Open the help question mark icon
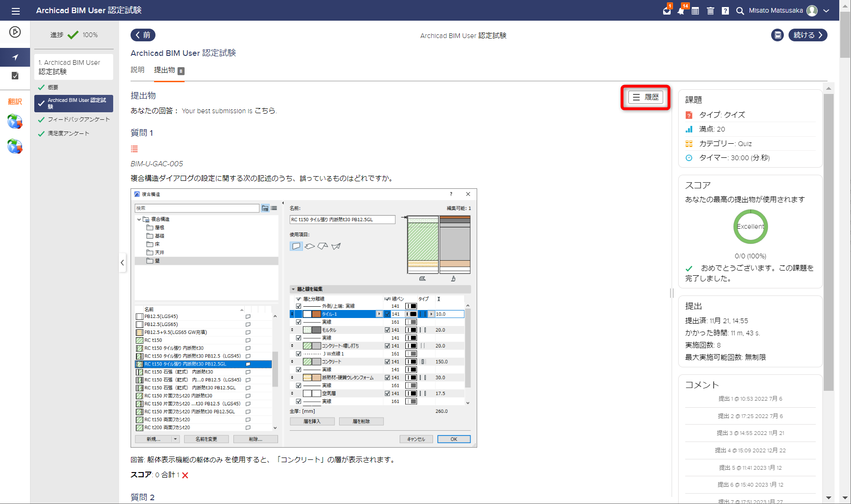851x504 pixels. (x=725, y=10)
